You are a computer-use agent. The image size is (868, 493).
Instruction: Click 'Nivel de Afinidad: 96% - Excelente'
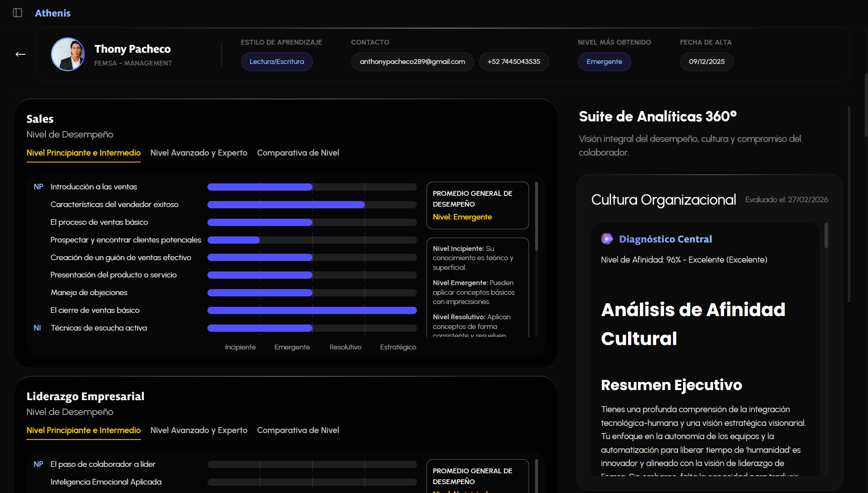pos(684,260)
